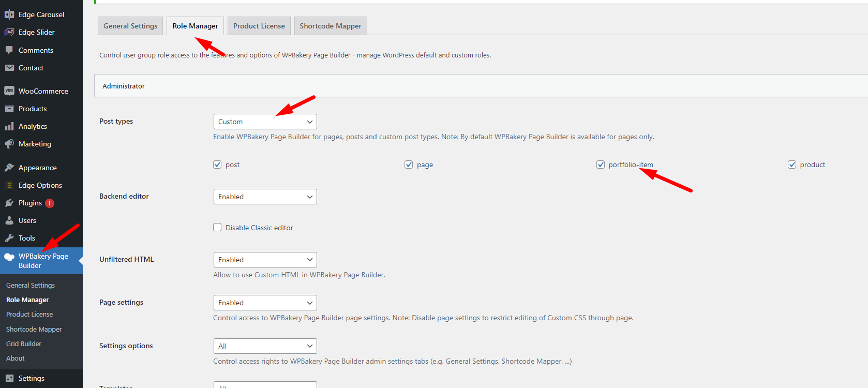Image resolution: width=868 pixels, height=388 pixels.
Task: Expand the Administrator role section
Action: click(481, 86)
